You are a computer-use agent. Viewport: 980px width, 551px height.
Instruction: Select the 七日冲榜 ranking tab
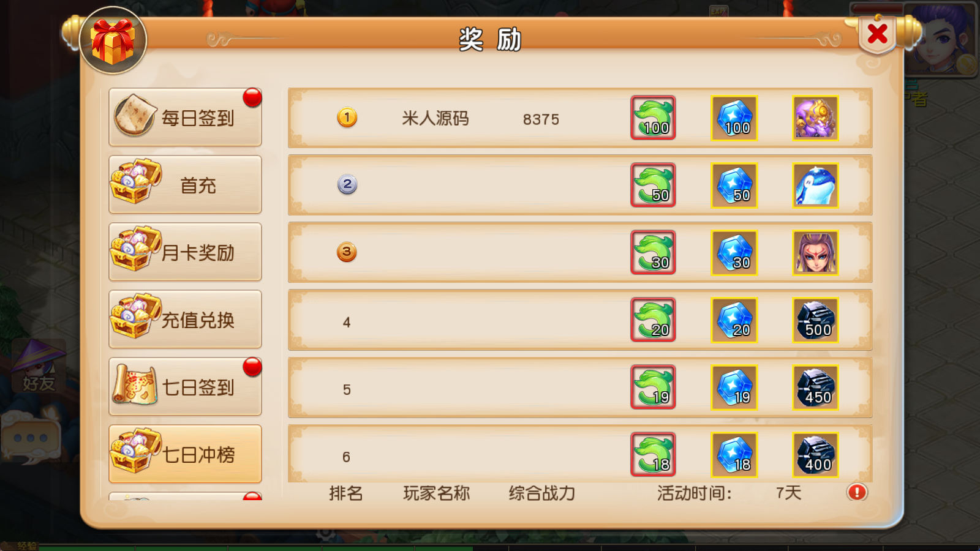(185, 454)
